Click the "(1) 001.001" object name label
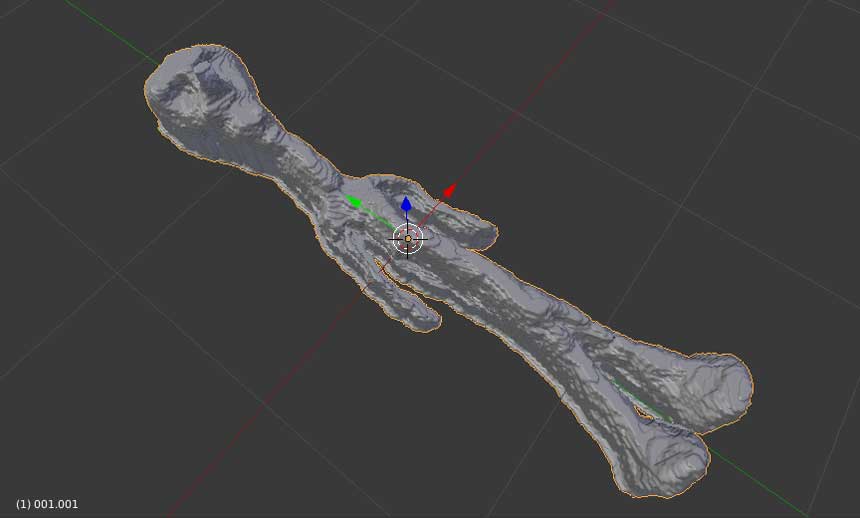Screen dimensions: 860x518 pos(47,504)
